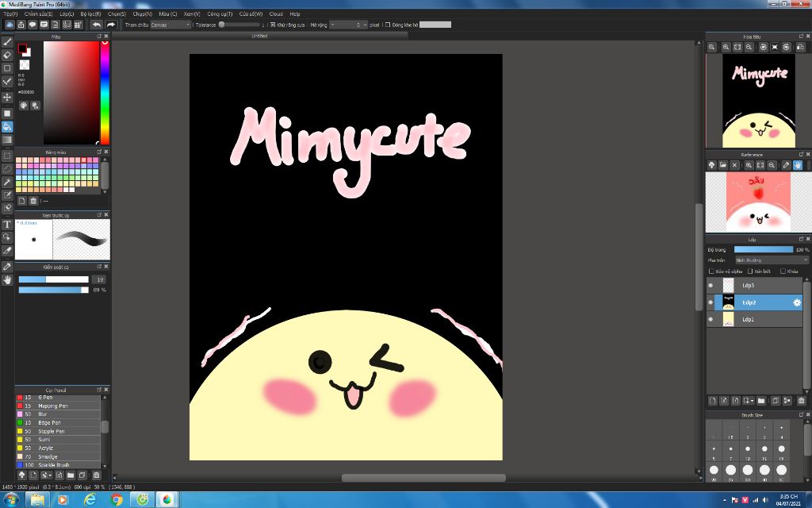This screenshot has width=812, height=508.
Task: Switch to the Untitled canvas tab
Action: pos(259,36)
